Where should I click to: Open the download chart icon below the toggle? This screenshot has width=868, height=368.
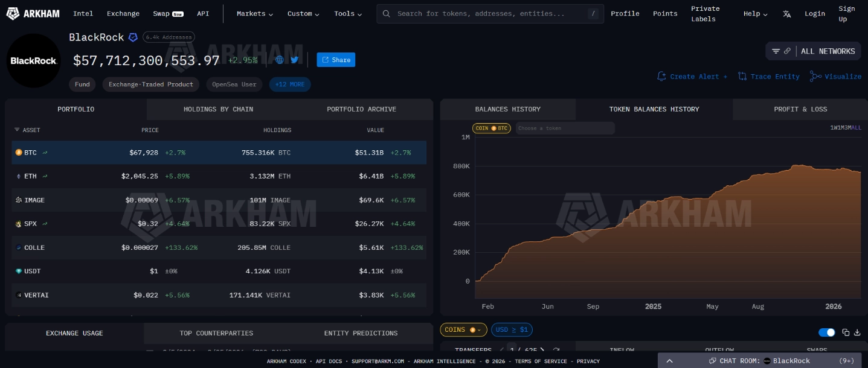click(x=857, y=332)
